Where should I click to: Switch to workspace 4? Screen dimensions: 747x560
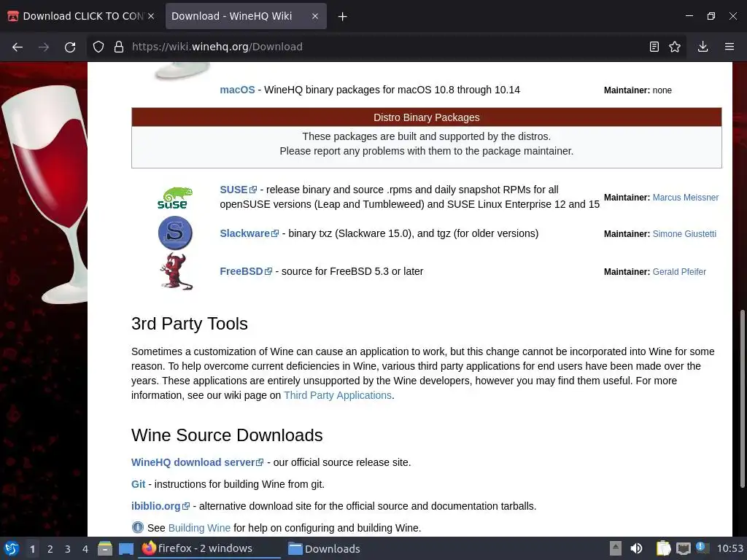pos(85,549)
